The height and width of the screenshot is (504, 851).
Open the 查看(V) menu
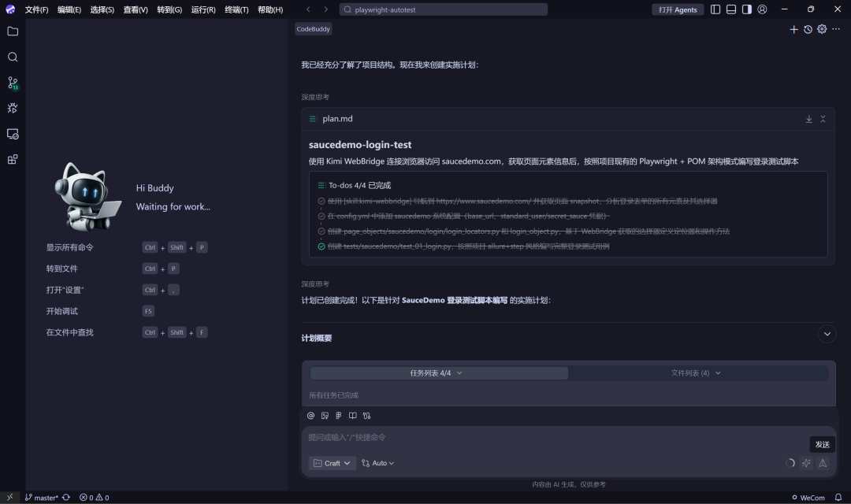(x=136, y=9)
